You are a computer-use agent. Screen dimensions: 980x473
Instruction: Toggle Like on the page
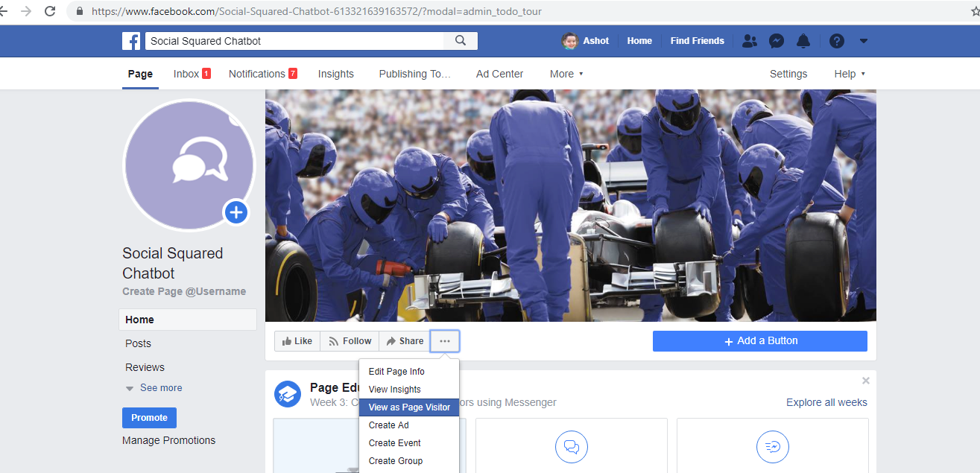point(297,341)
